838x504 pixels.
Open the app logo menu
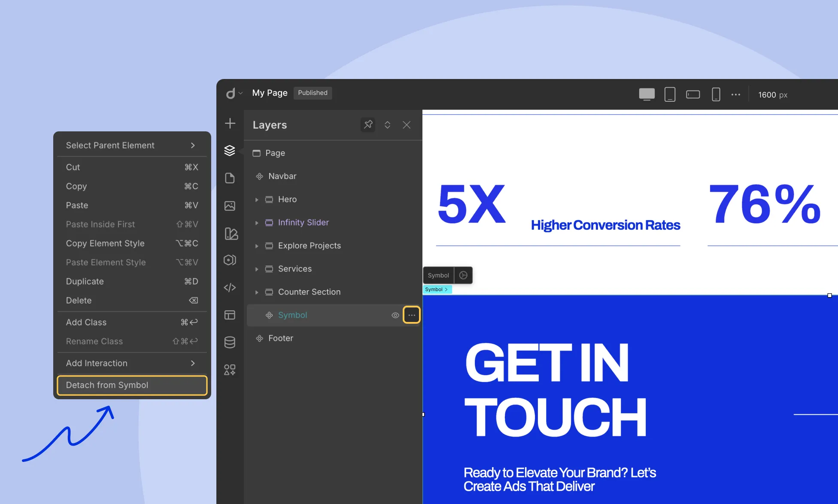[234, 93]
